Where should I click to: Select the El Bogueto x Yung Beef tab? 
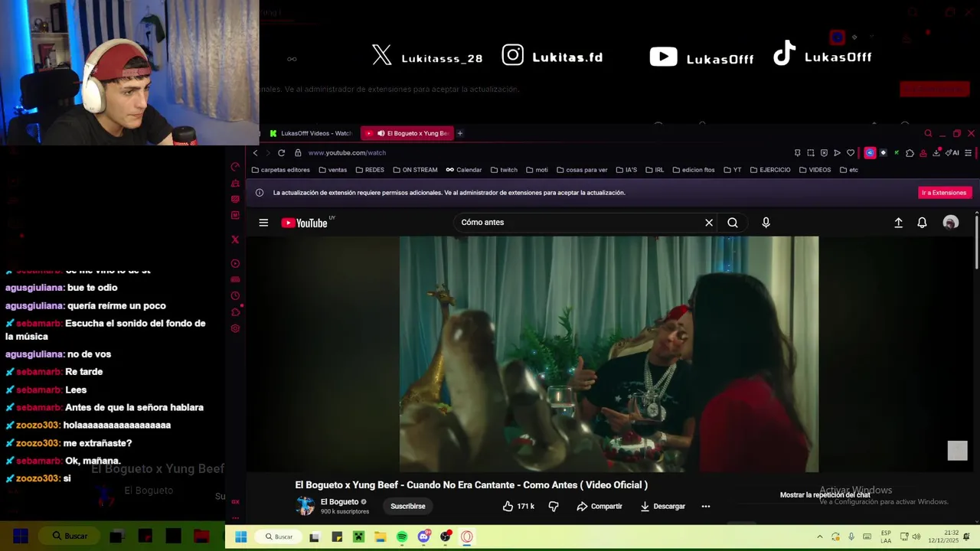[x=407, y=133]
